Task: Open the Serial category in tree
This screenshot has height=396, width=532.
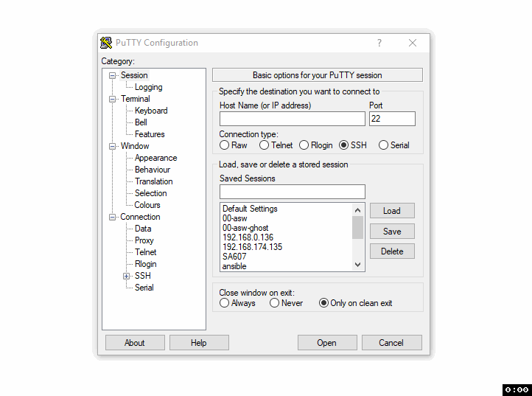Action: [x=144, y=288]
